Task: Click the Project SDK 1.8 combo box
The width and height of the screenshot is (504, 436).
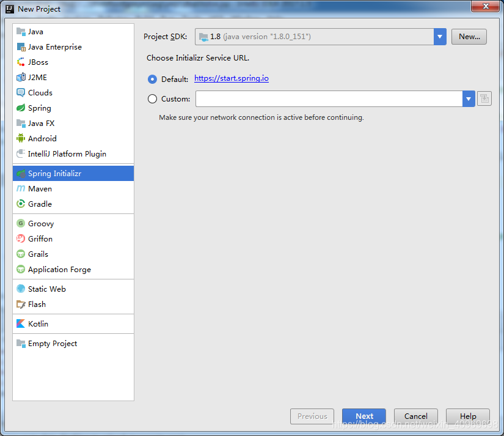Action: (x=321, y=37)
